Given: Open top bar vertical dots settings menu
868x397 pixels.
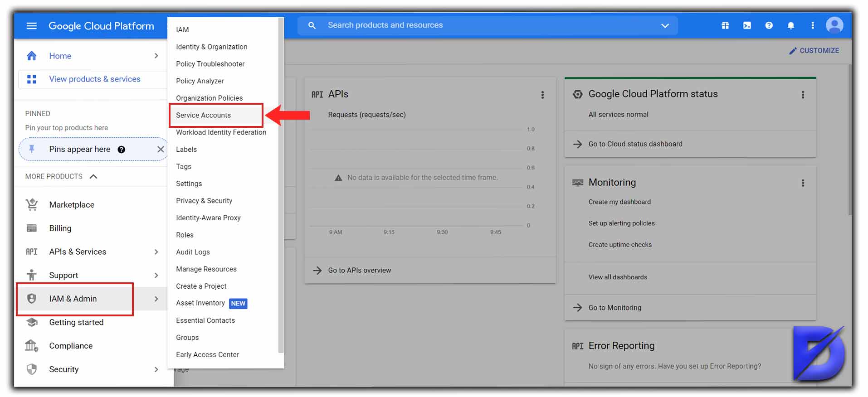Looking at the screenshot, I should pyautogui.click(x=812, y=25).
